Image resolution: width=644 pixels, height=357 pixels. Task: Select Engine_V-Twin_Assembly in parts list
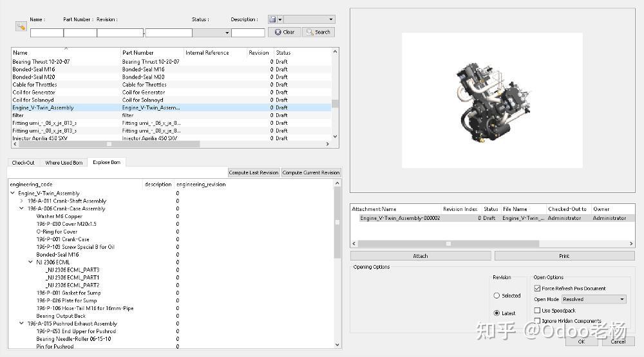[x=171, y=107]
